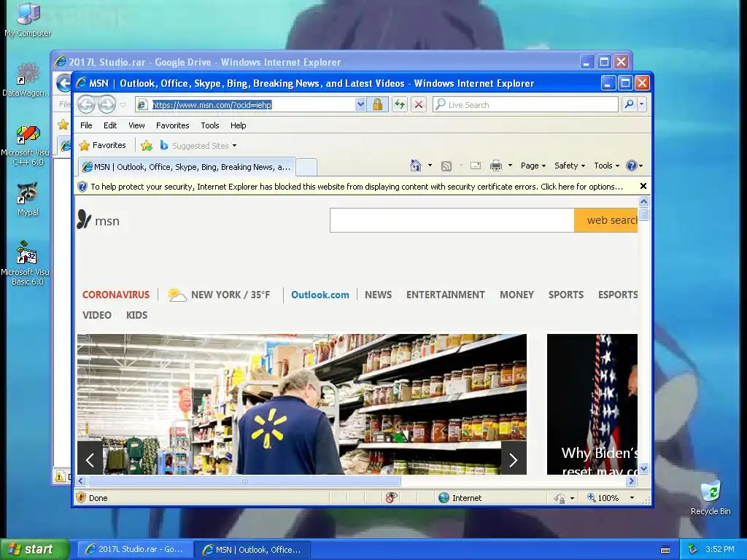This screenshot has height=560, width=747.
Task: Select the Mypal desktop icon
Action: click(28, 200)
